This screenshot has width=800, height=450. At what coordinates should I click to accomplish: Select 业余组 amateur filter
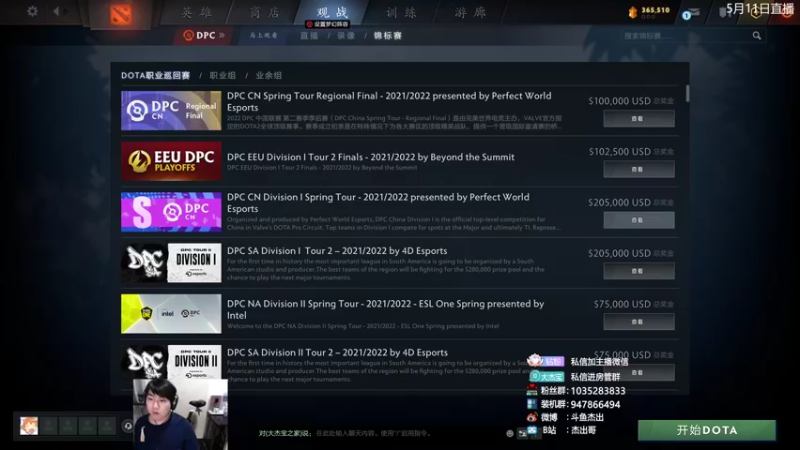click(x=269, y=76)
